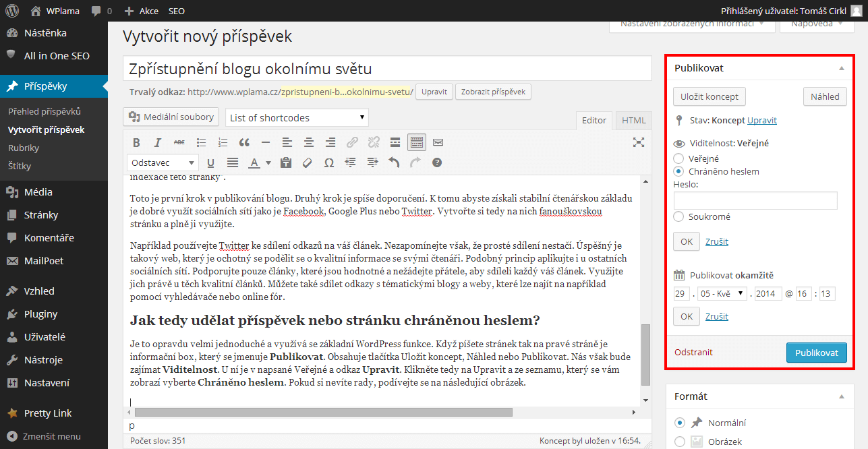Insert a blockquote
This screenshot has width=868, height=449.
pyautogui.click(x=244, y=142)
